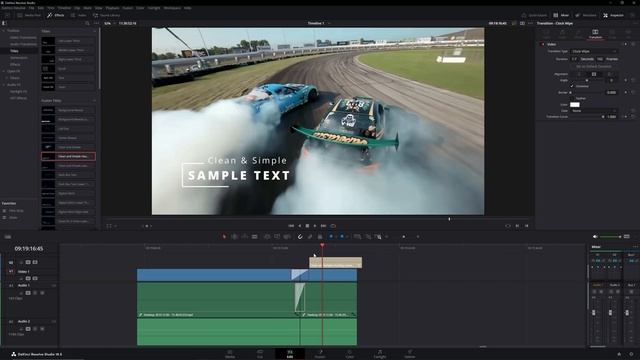This screenshot has height=360, width=640.
Task: Adjust the Angle slider
Action: (587, 80)
